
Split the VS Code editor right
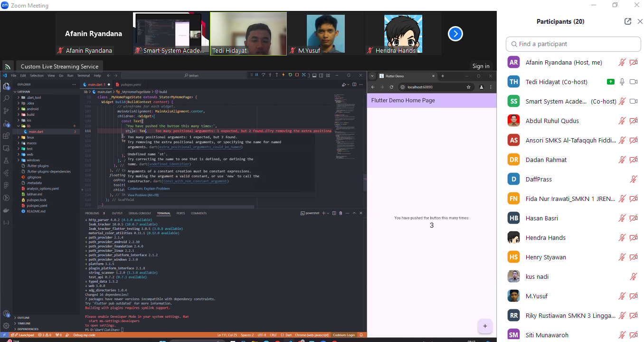click(354, 85)
